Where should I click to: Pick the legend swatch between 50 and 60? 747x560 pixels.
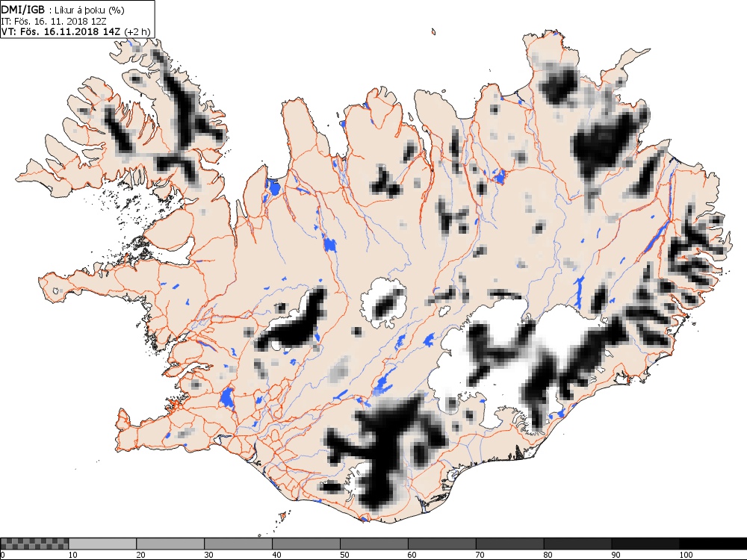(374, 544)
